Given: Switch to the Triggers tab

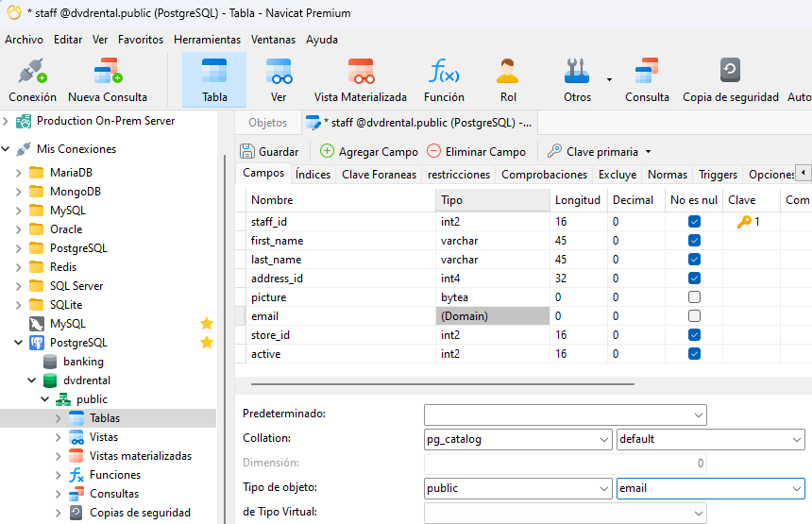Looking at the screenshot, I should pyautogui.click(x=718, y=175).
